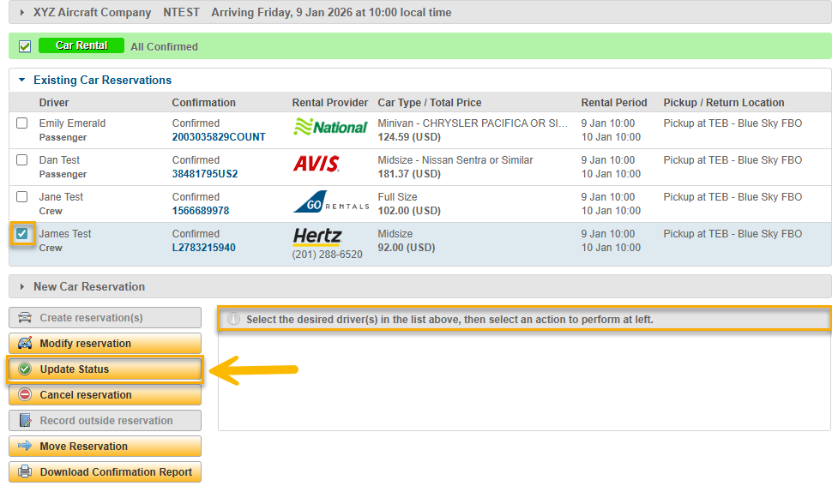Click the Update Status button
The width and height of the screenshot is (832, 504).
click(105, 369)
